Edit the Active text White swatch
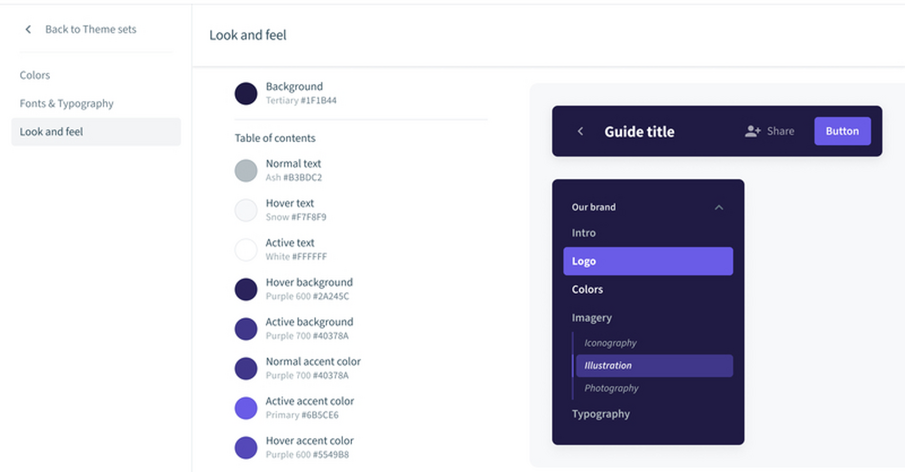The height and width of the screenshot is (472, 905). click(246, 250)
